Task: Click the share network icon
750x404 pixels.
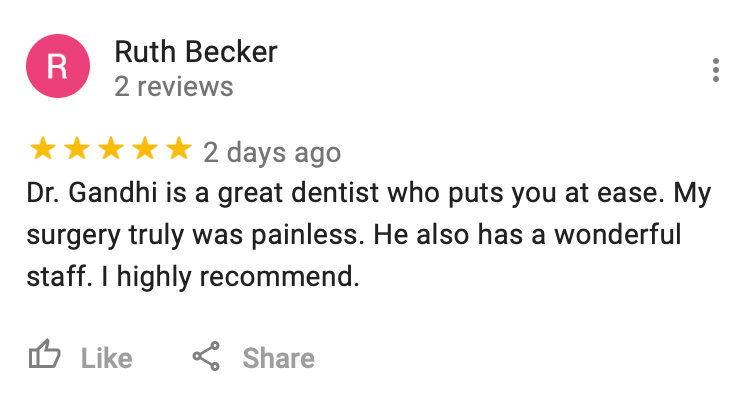Action: pyautogui.click(x=206, y=356)
